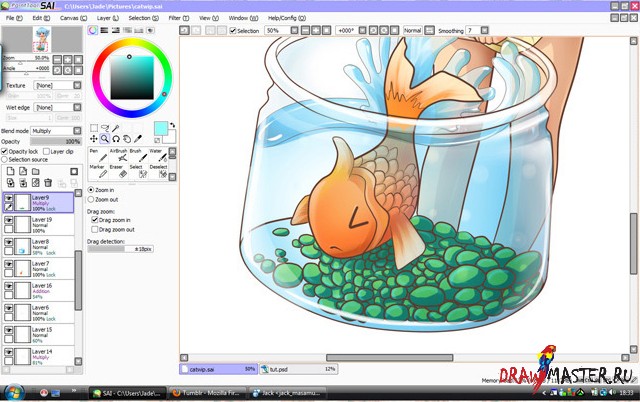Open the Tumblr Mozilla Firefox taskbar button
The image size is (640, 402).
[207, 393]
